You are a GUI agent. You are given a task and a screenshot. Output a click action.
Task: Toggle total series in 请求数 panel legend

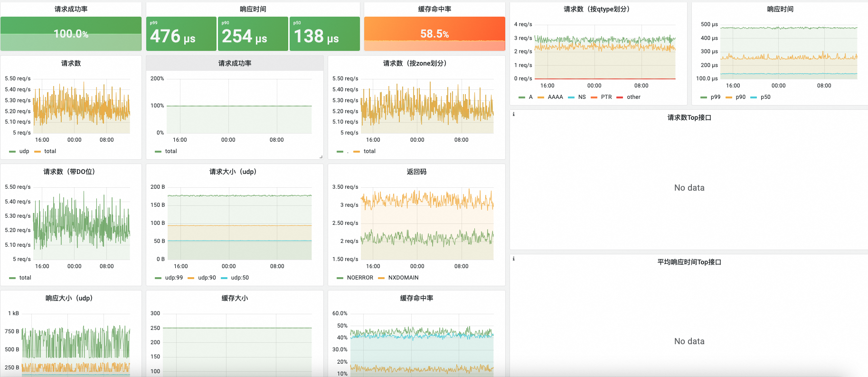pyautogui.click(x=50, y=151)
